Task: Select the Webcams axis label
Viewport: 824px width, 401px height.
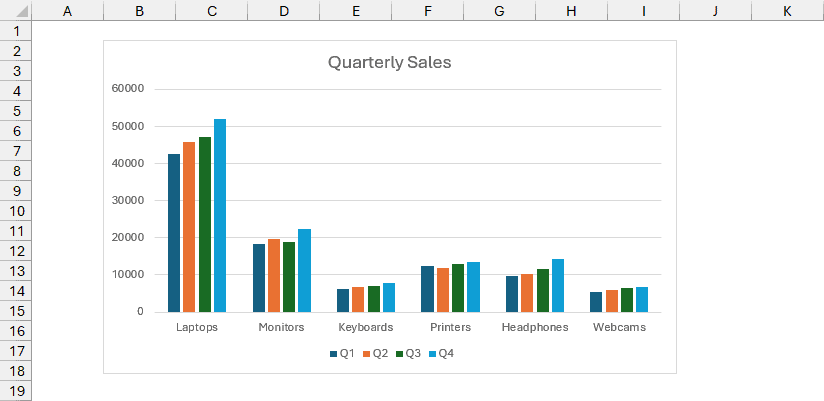Action: (619, 327)
